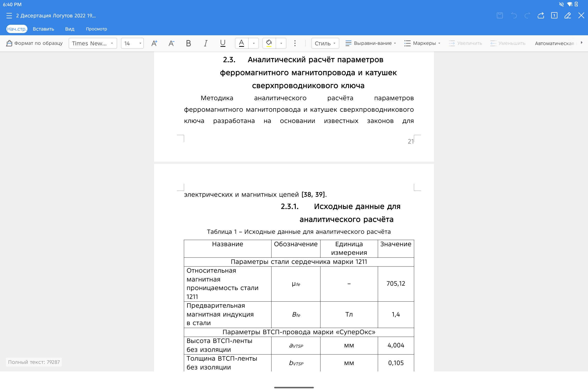Open the page view icon
The height and width of the screenshot is (392, 588).
[x=554, y=15]
